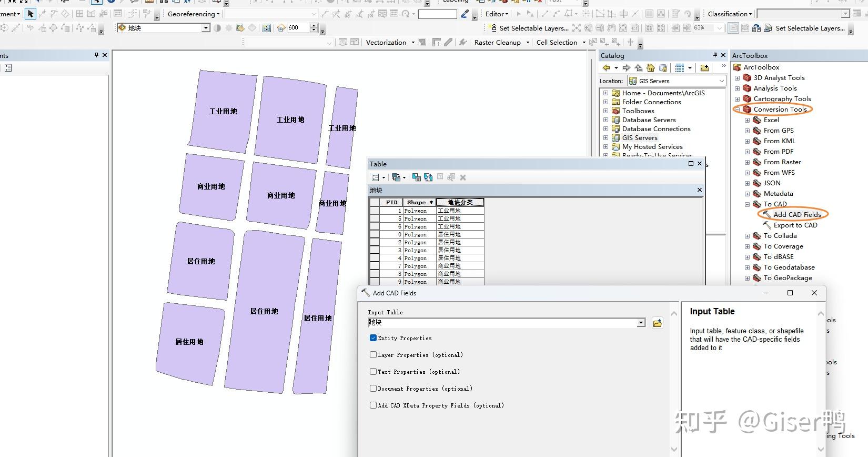Enable Text Properties (optional) checkbox
Viewport: 868px width, 457px height.
tap(373, 372)
